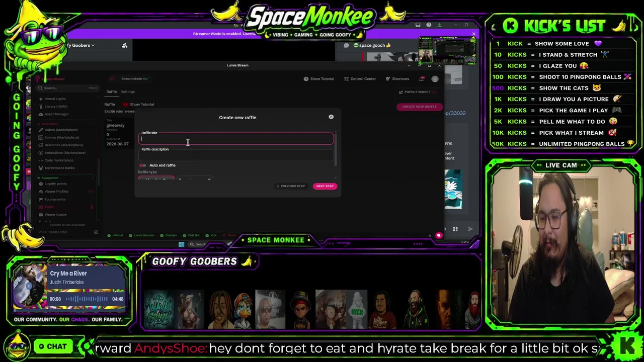Dismiss the Streamer Mode banner in Discord
644x362 pixels.
click(473, 34)
